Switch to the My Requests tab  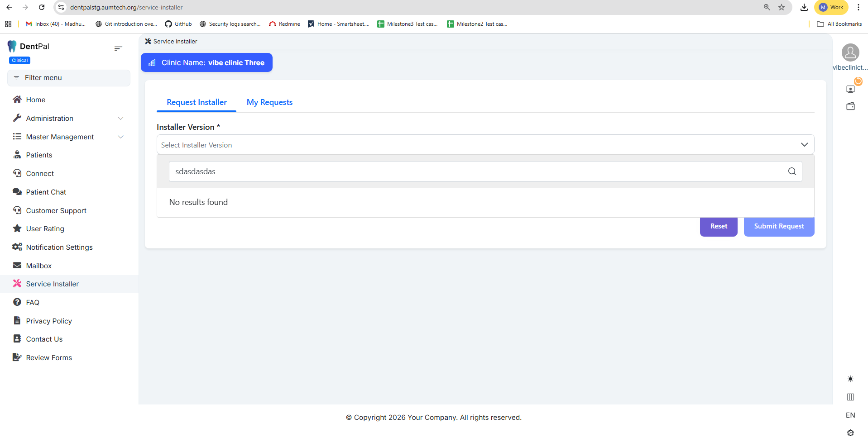(269, 102)
